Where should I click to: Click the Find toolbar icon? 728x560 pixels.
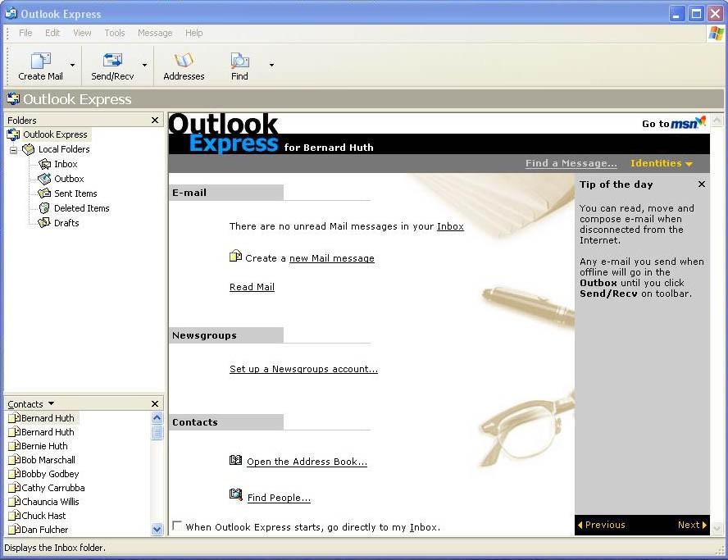pos(239,61)
